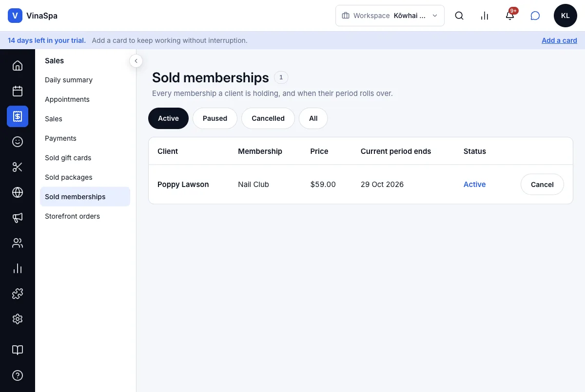Open the Team people icon in sidebar
Image resolution: width=585 pixels, height=392 pixels.
pyautogui.click(x=18, y=243)
